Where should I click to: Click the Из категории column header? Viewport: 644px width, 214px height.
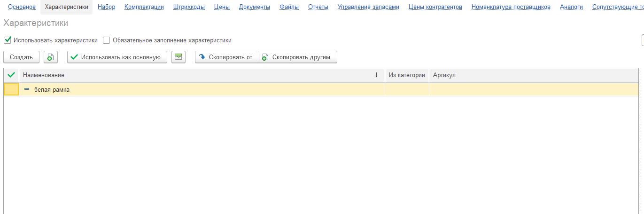pos(407,75)
